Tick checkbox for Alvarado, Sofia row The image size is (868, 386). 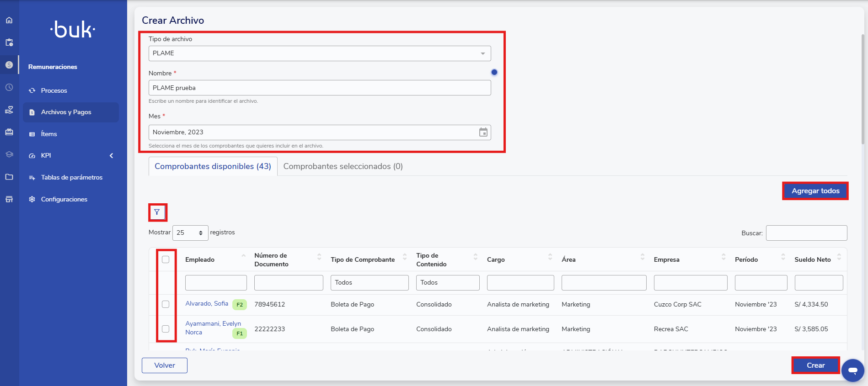166,304
